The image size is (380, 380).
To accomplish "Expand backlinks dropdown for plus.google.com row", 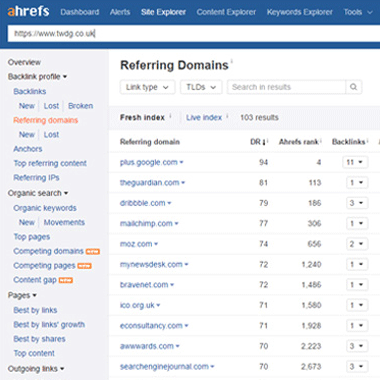I will (355, 162).
